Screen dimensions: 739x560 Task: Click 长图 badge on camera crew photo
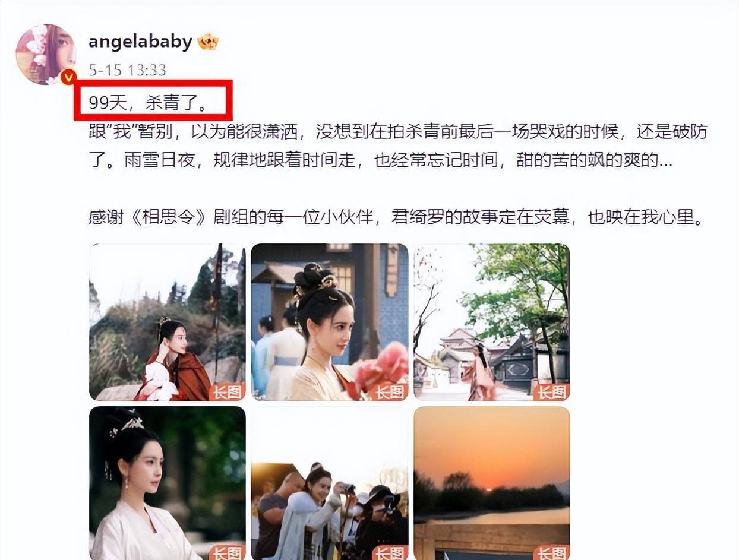390,553
